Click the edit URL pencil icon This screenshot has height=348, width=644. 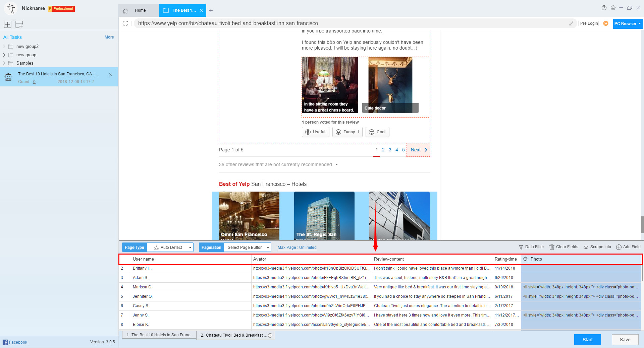click(x=571, y=23)
